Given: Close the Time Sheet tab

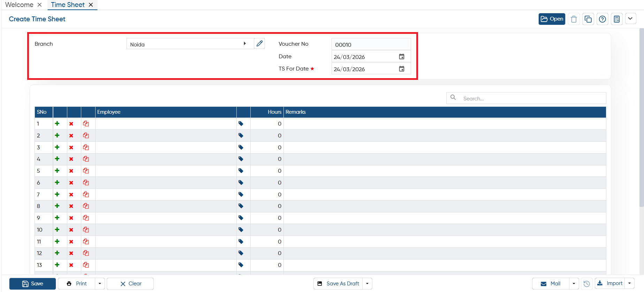Looking at the screenshot, I should 91,5.
